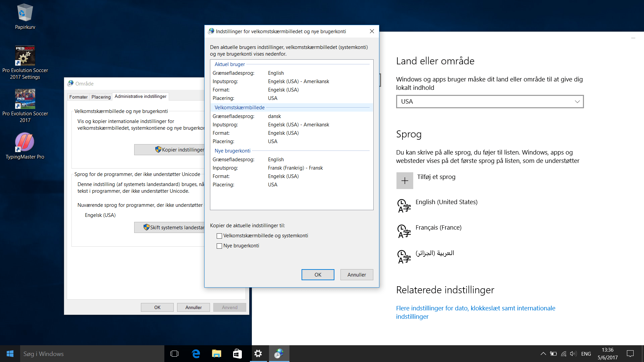644x362 pixels.
Task: Click the Søg i Windows search box
Action: click(91, 354)
